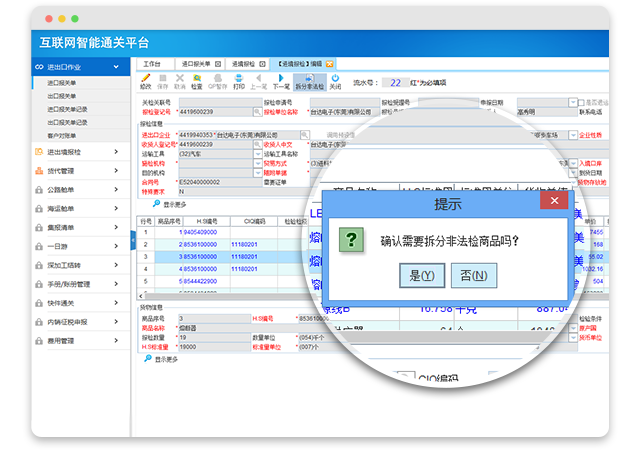Click the 保存 save toolbar icon
The image size is (640, 458).
click(162, 78)
